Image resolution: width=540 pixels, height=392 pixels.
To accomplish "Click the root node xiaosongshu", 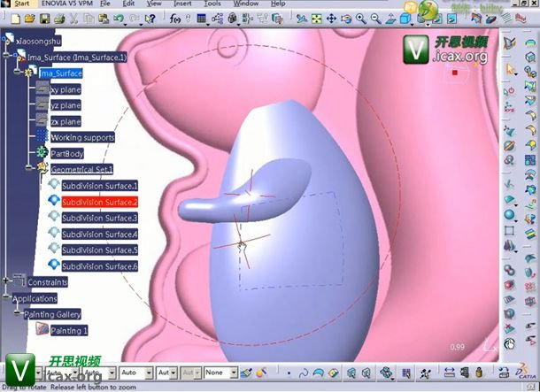I will pos(39,42).
